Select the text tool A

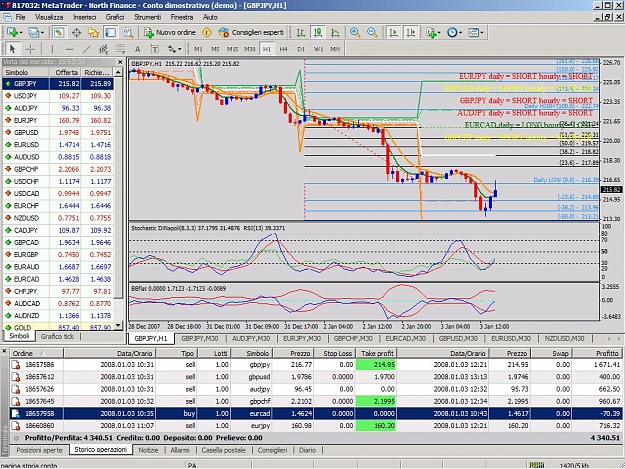coord(138,49)
